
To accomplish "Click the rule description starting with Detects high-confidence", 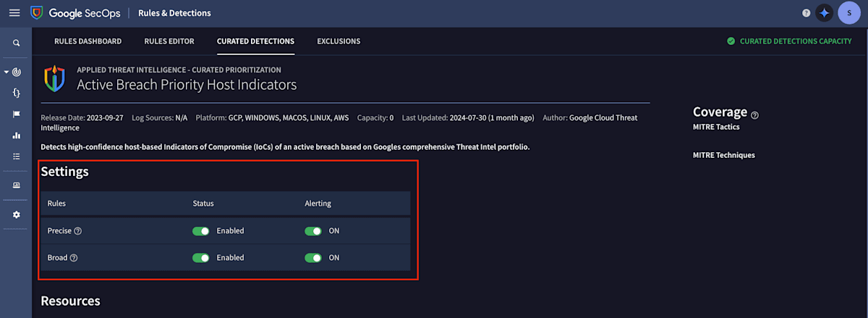I will click(x=285, y=147).
